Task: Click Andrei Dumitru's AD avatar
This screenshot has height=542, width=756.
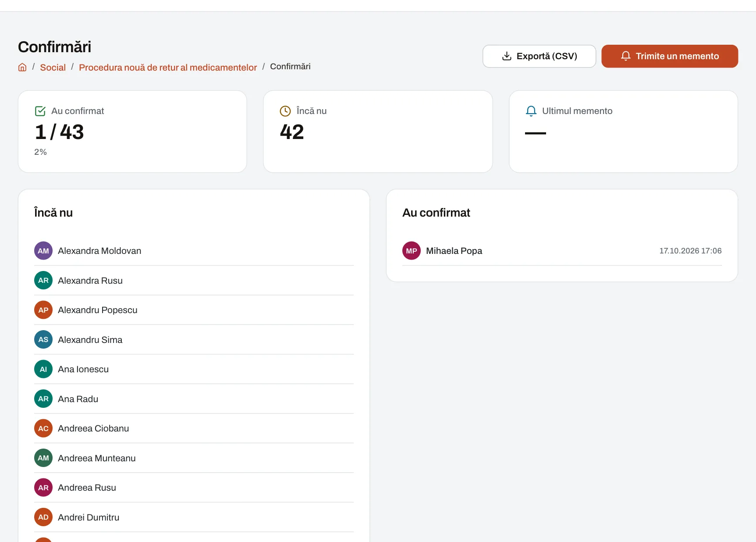Action: pyautogui.click(x=43, y=517)
